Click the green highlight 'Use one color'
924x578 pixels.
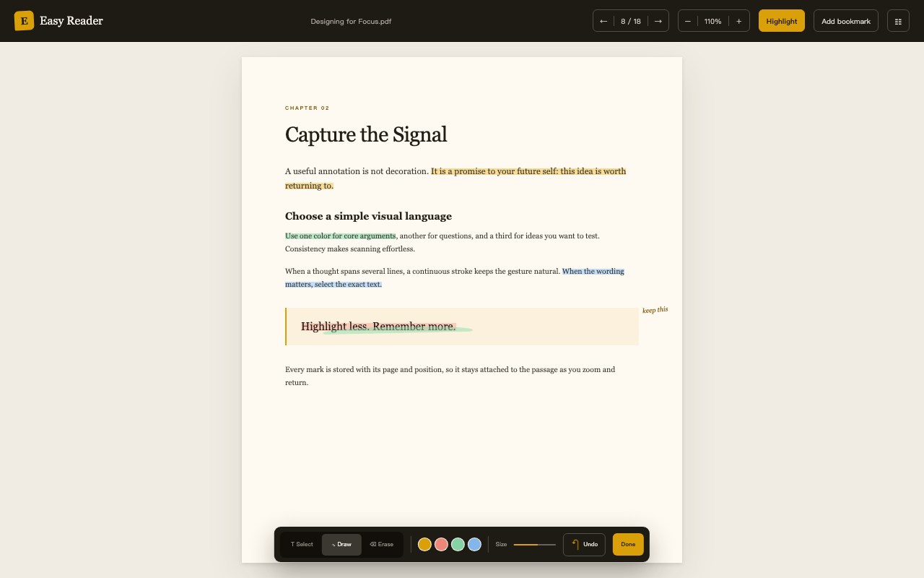341,236
